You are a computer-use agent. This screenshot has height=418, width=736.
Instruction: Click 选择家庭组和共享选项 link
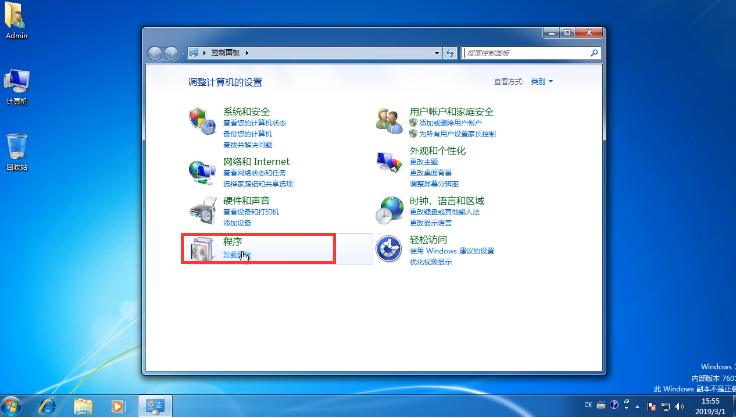tap(258, 184)
